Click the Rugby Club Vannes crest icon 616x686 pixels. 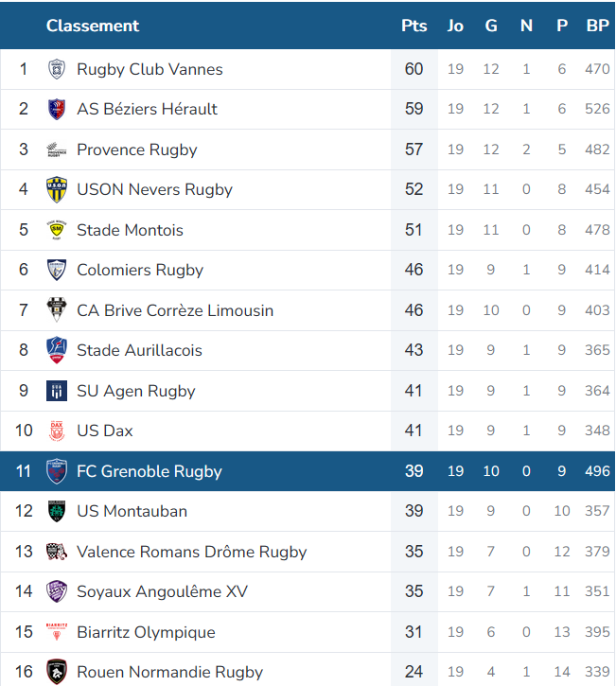57,69
